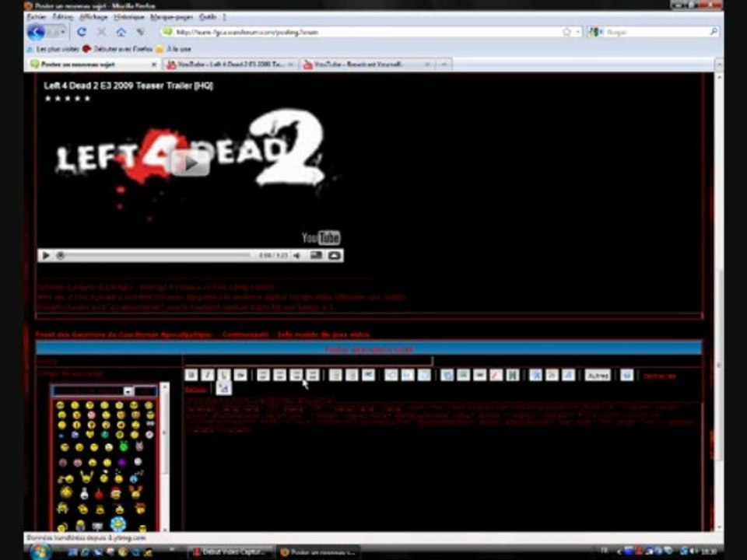Switch to YouTube Broadcast Yourself tab
The height and width of the screenshot is (560, 747).
pos(366,65)
